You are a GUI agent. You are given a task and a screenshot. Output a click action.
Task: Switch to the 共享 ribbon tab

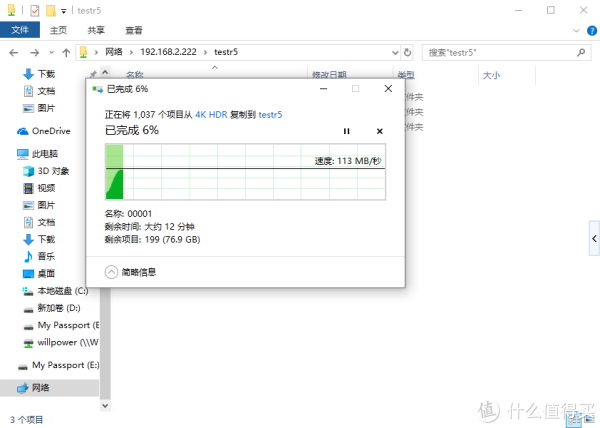(96, 30)
